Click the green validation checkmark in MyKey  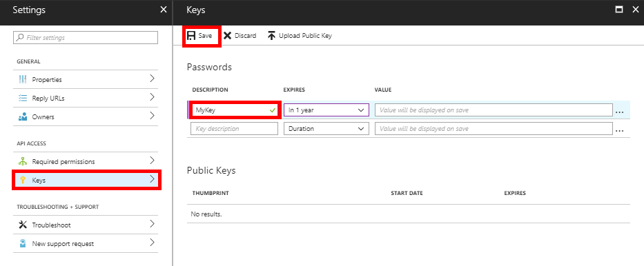click(272, 110)
